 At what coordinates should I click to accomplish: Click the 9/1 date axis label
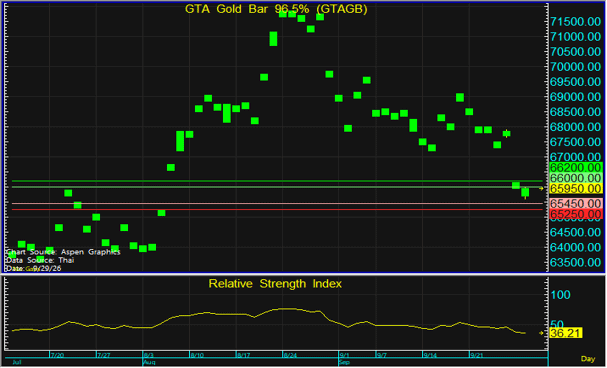click(345, 355)
